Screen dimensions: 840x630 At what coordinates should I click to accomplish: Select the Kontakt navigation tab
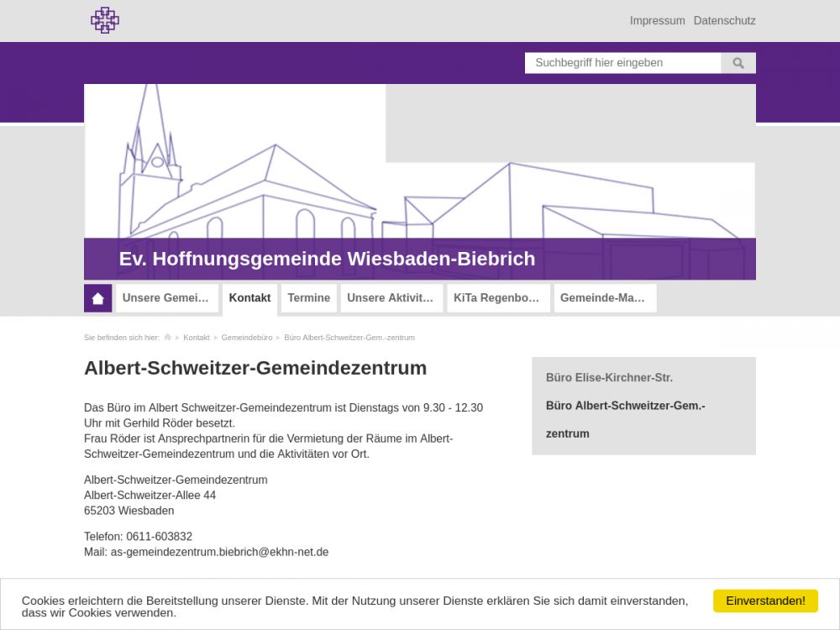coord(249,298)
